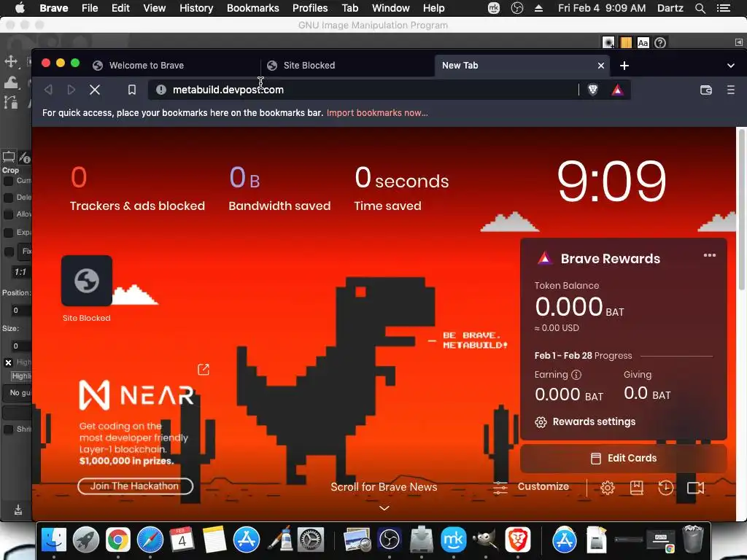
Task: Click the Join The Hackathon button
Action: pos(135,486)
